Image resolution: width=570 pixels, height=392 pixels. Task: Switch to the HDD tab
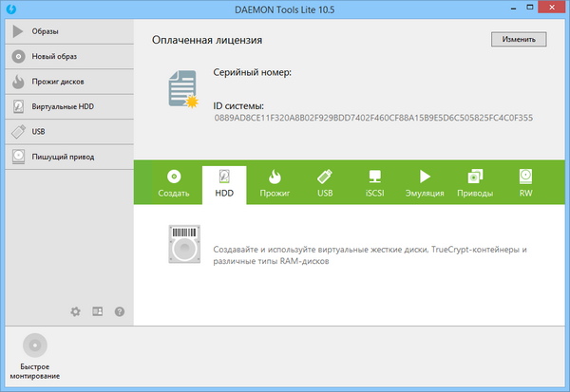pyautogui.click(x=224, y=183)
